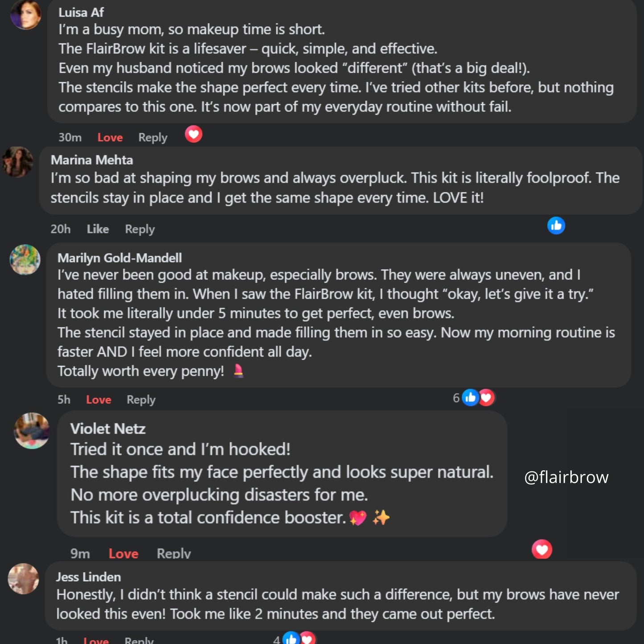The image size is (644, 644).
Task: Click the @flairbrow handle
Action: 566,477
